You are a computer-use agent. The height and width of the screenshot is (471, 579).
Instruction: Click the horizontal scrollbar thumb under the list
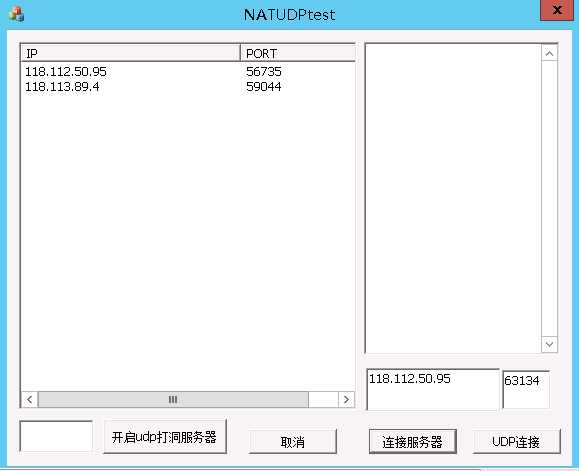click(173, 399)
